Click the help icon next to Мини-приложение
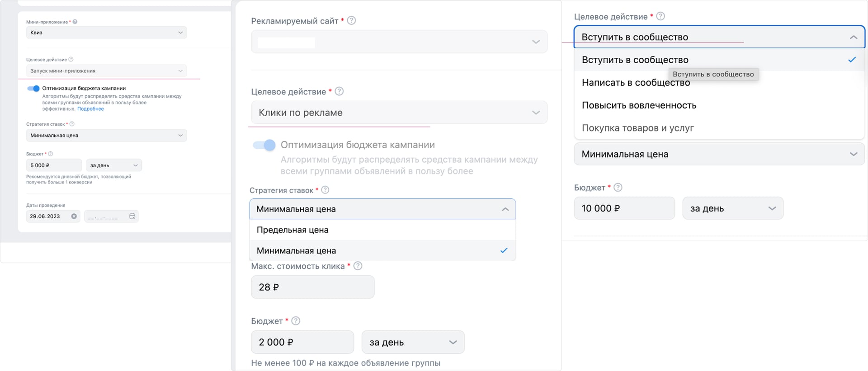This screenshot has height=371, width=868. [75, 21]
